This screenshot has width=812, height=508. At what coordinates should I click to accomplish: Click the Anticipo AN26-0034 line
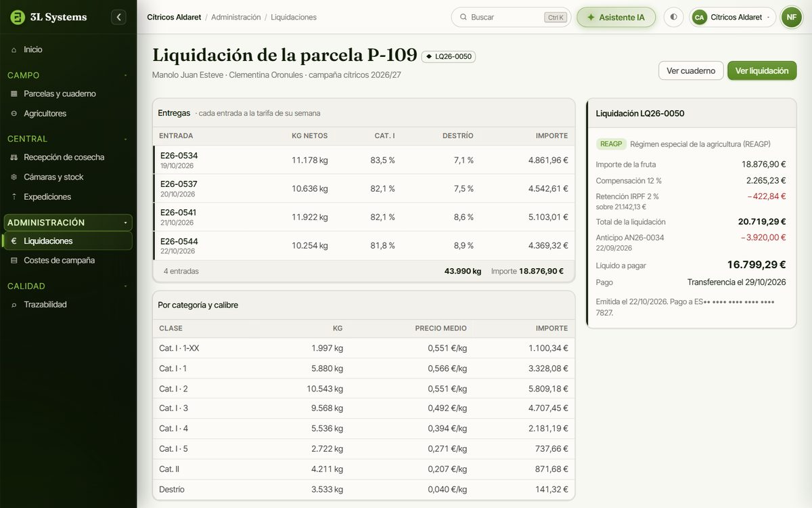(691, 242)
